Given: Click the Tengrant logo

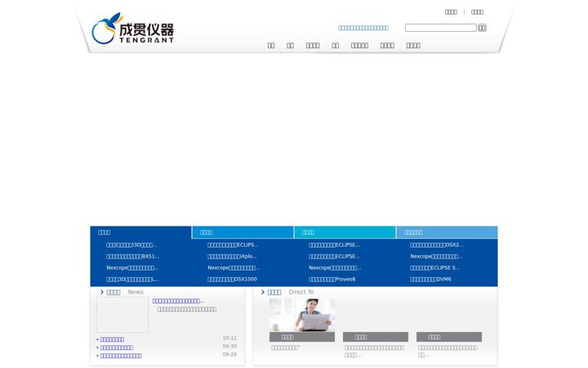Looking at the screenshot, I should pyautogui.click(x=133, y=29).
